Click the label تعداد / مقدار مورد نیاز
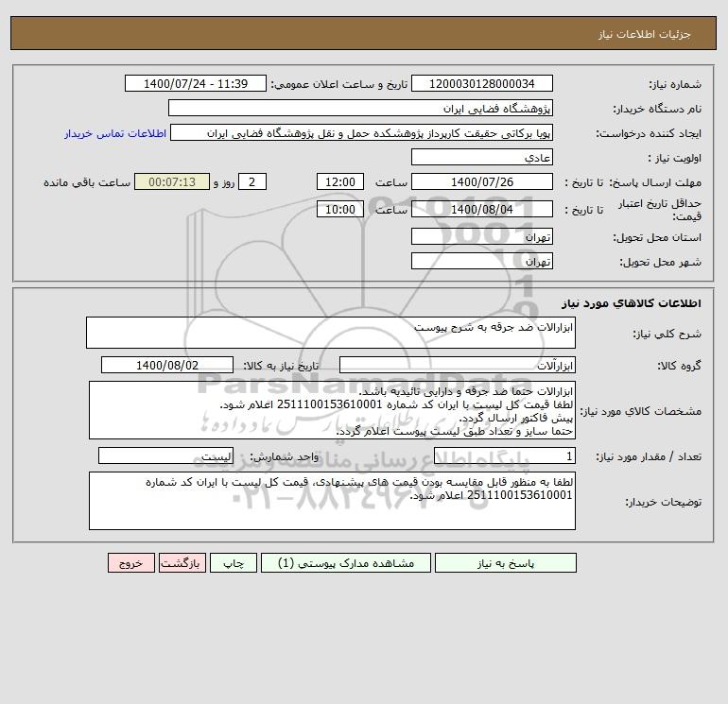 click(x=649, y=456)
